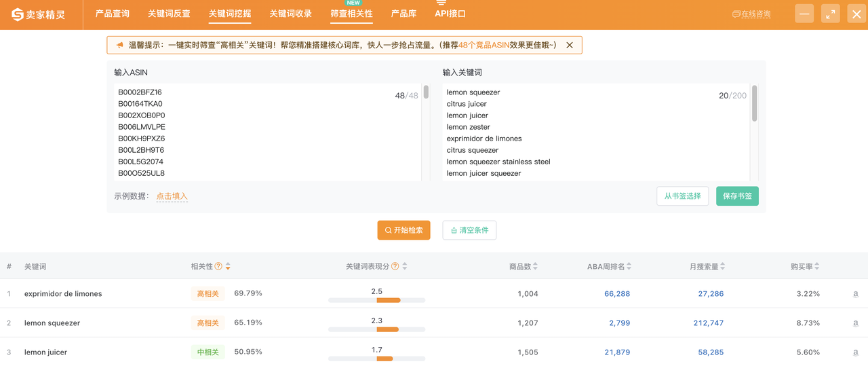The width and height of the screenshot is (868, 366).
Task: Click 从书签选择 button
Action: click(x=683, y=196)
